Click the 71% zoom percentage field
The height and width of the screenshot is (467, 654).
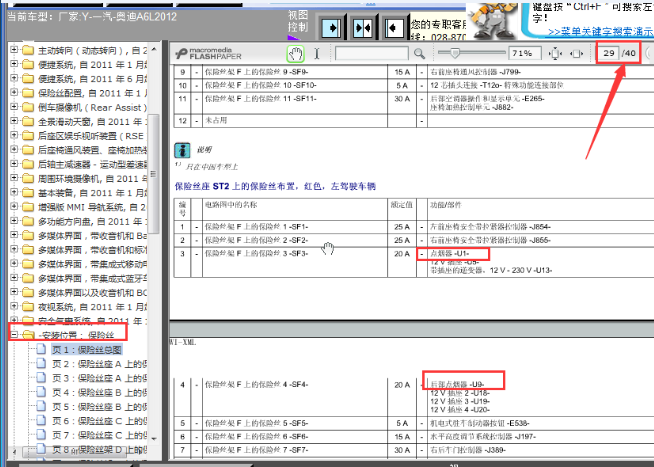[x=525, y=53]
